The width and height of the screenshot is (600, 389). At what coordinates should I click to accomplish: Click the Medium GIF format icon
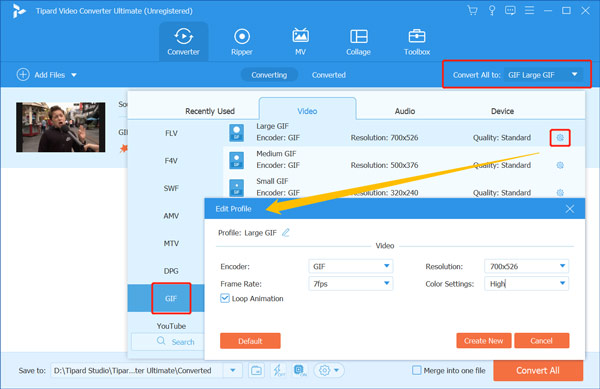point(236,160)
